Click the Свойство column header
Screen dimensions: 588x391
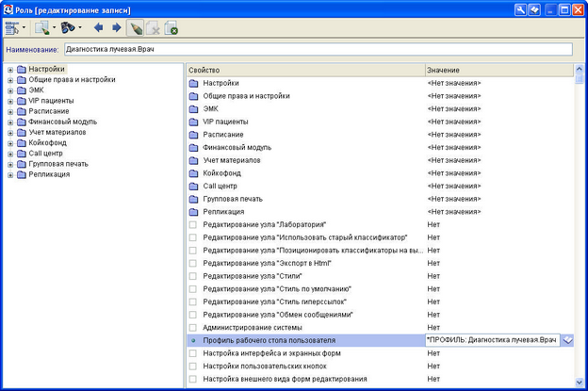pos(305,70)
